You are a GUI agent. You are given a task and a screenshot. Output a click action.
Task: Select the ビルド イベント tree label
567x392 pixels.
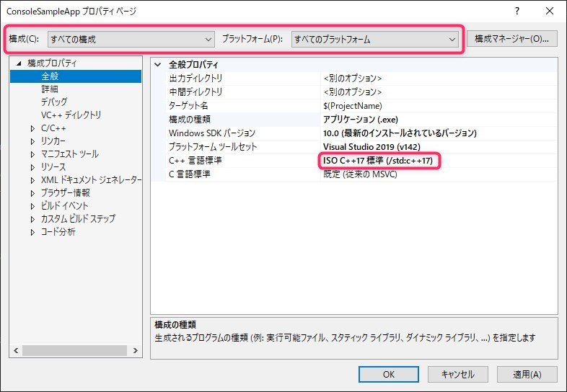(64, 205)
